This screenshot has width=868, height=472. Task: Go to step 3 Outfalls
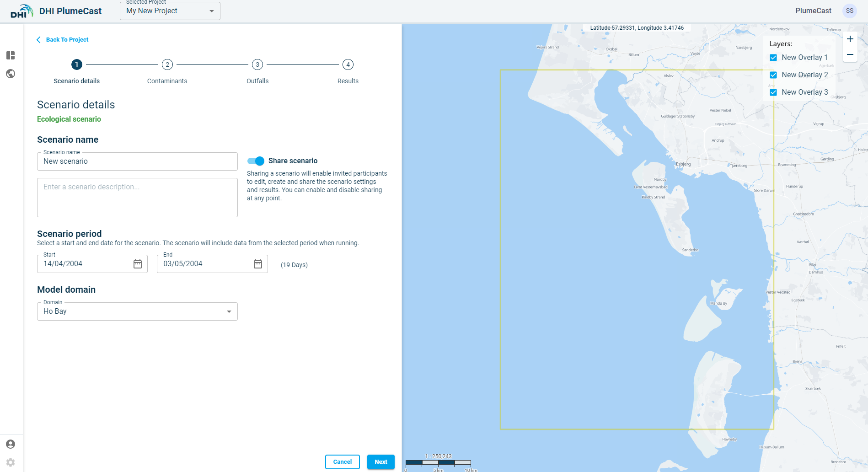[257, 65]
